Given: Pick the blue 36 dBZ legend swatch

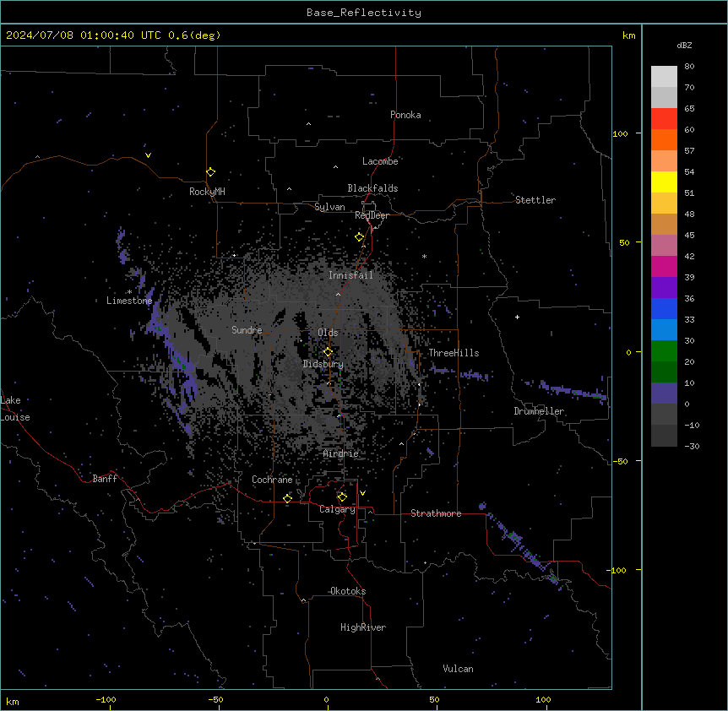Looking at the screenshot, I should tap(664, 308).
